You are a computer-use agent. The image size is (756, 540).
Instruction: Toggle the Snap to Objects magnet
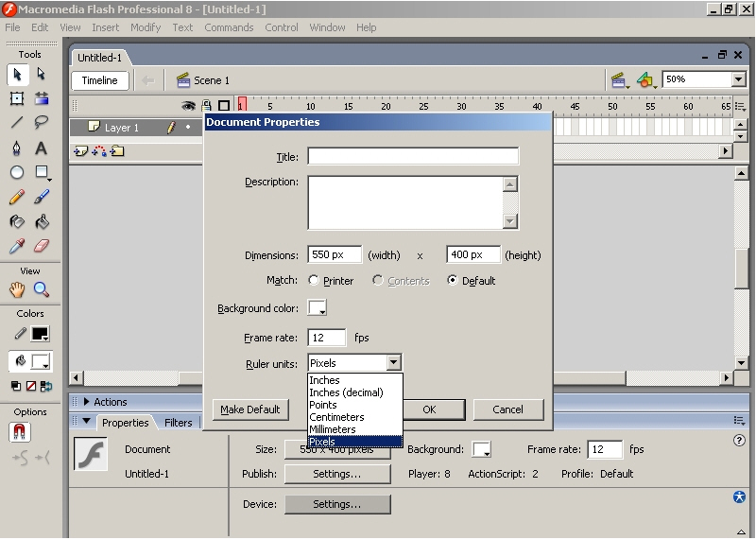[x=19, y=432]
